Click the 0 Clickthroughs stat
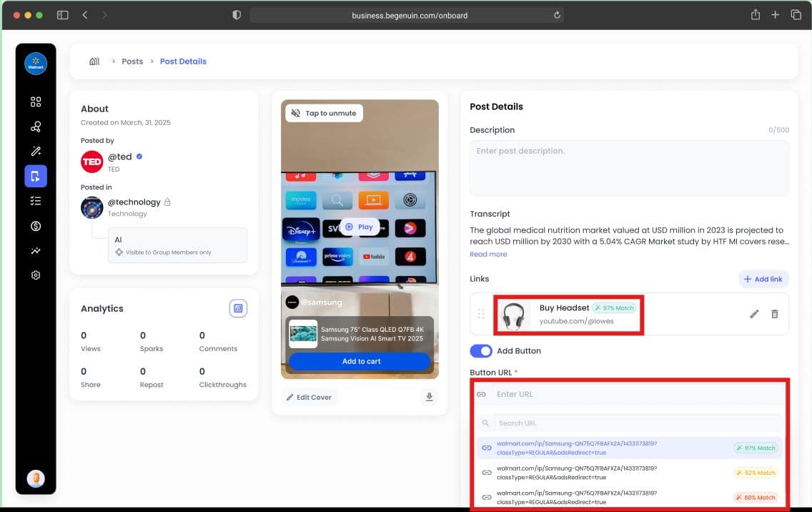Screen dimensions: 812x512 coord(223,378)
